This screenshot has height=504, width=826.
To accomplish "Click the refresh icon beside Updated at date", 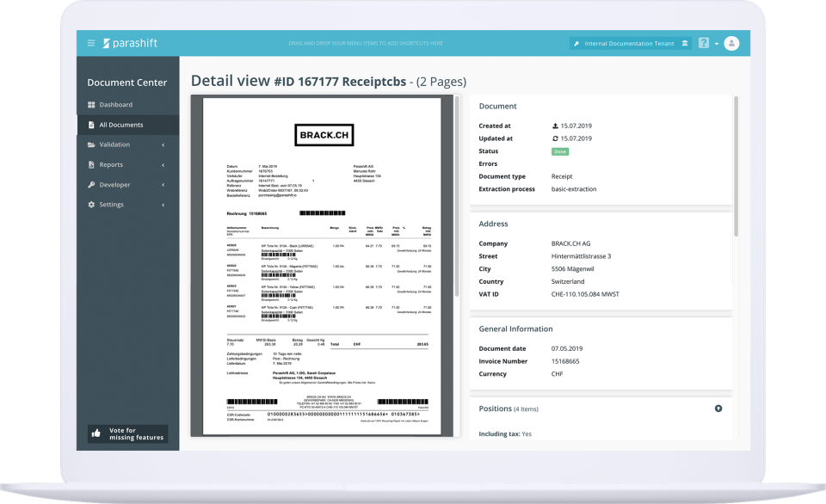I will tap(555, 138).
